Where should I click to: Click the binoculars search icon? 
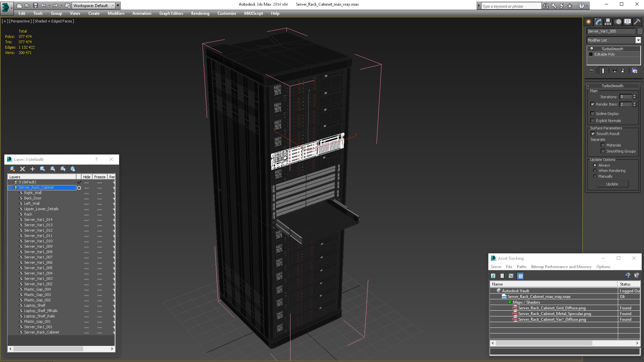546,6
